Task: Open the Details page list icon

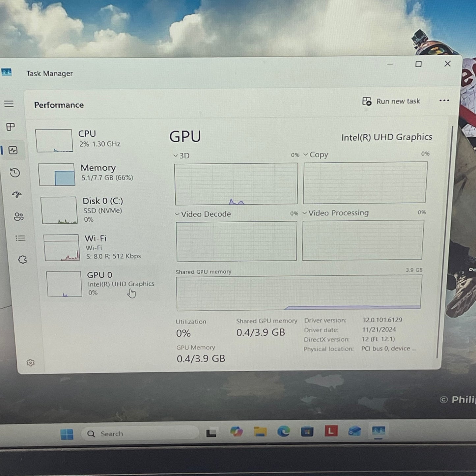Action: pos(20,238)
